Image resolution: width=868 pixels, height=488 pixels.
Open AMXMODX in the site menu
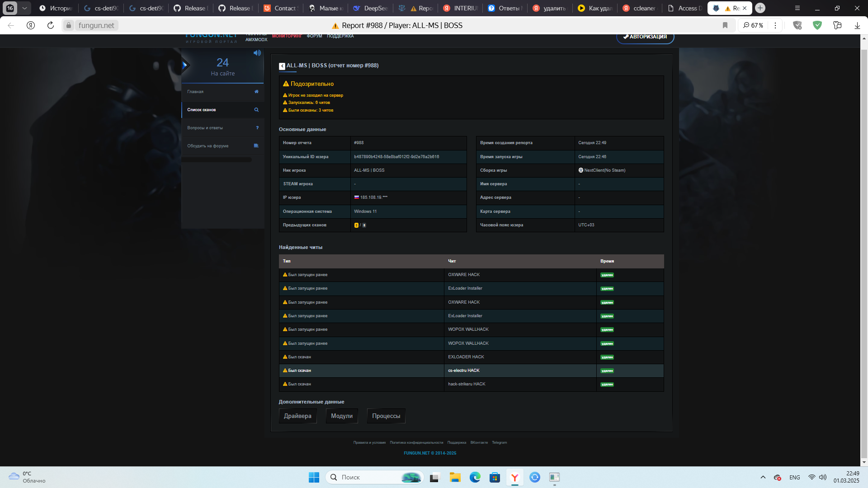pyautogui.click(x=256, y=40)
